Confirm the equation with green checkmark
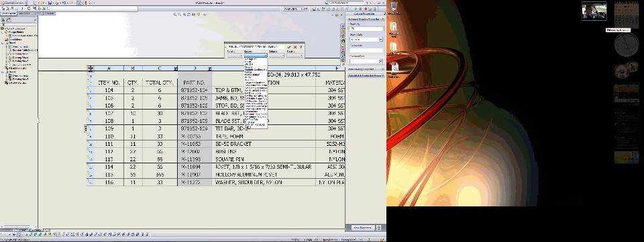This screenshot has height=242, width=644. tap(289, 47)
